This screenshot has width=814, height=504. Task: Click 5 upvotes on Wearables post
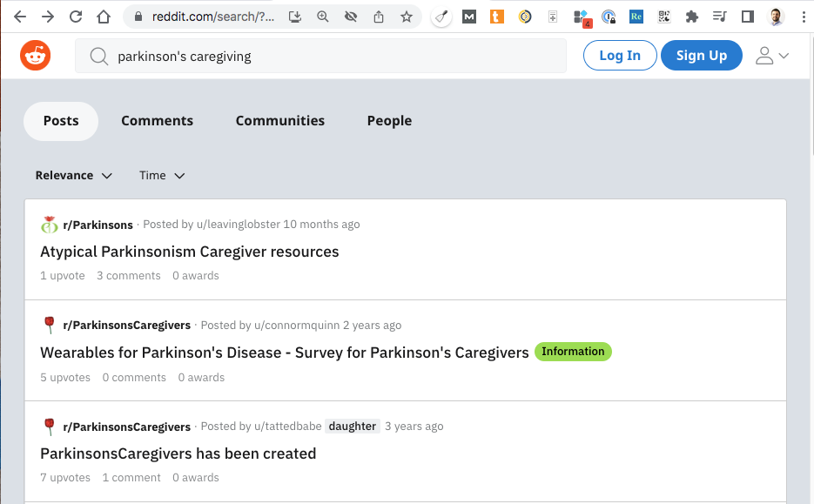(x=65, y=378)
